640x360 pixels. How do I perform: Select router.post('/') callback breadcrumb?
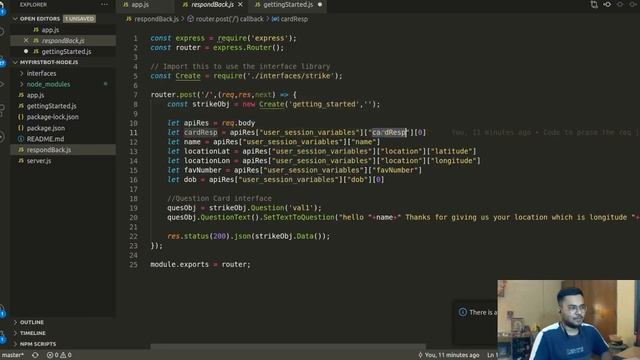229,19
